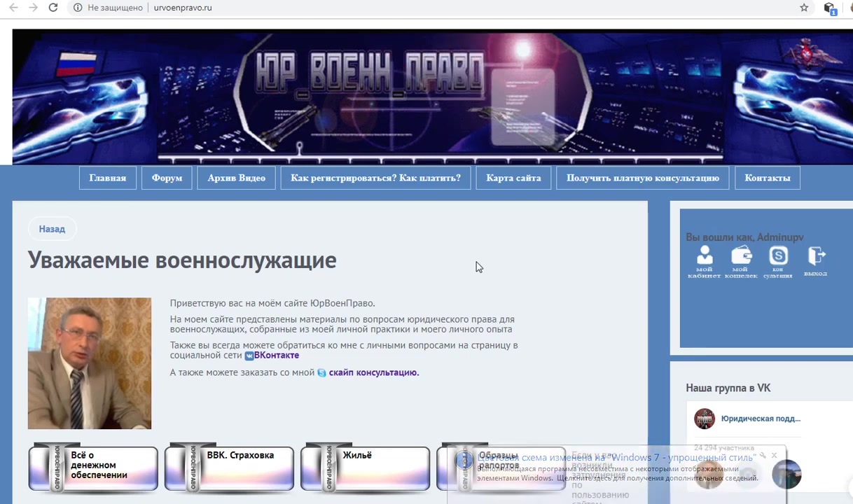
Task: Click browser back arrow
Action: pyautogui.click(x=13, y=8)
